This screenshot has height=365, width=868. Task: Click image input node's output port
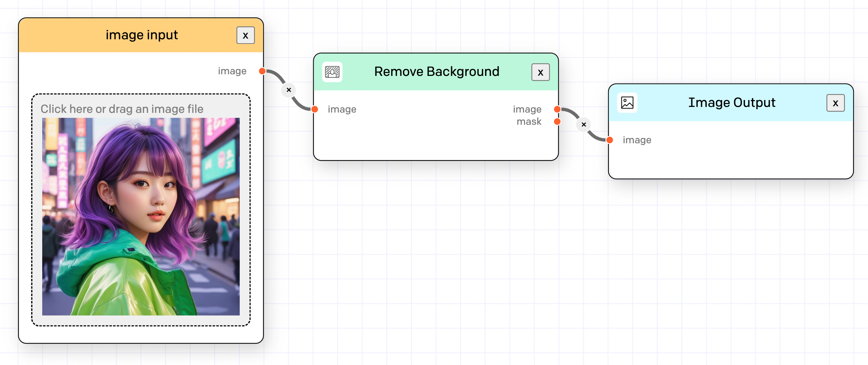point(262,71)
